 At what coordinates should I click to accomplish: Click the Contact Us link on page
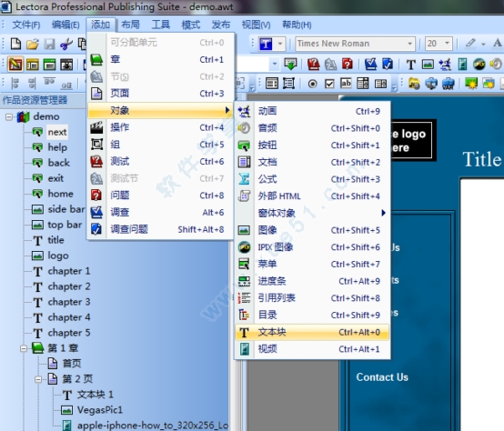pos(382,377)
